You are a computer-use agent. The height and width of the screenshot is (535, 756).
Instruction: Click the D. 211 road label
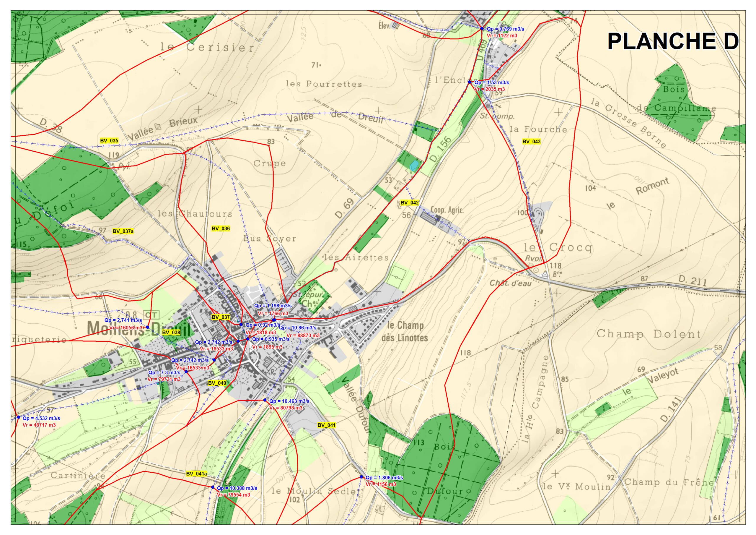693,281
